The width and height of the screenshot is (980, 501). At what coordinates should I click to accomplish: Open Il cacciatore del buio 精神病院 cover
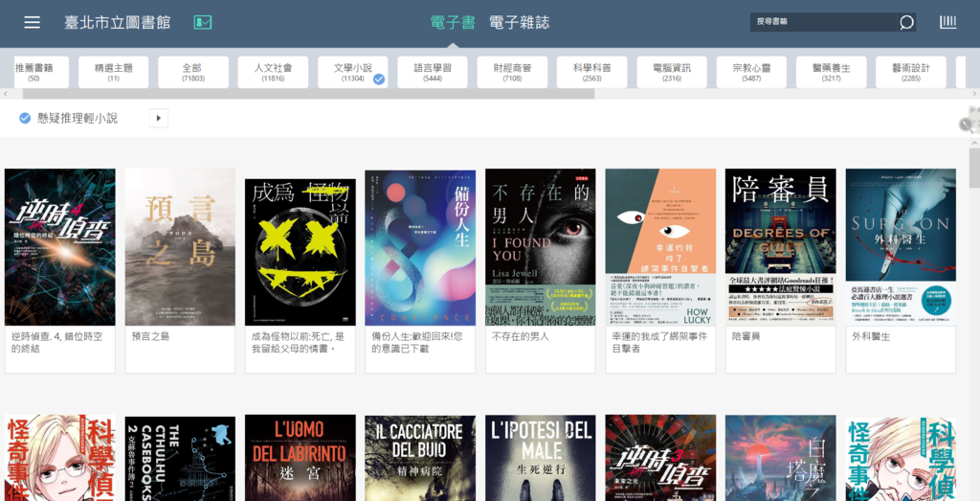pos(420,458)
